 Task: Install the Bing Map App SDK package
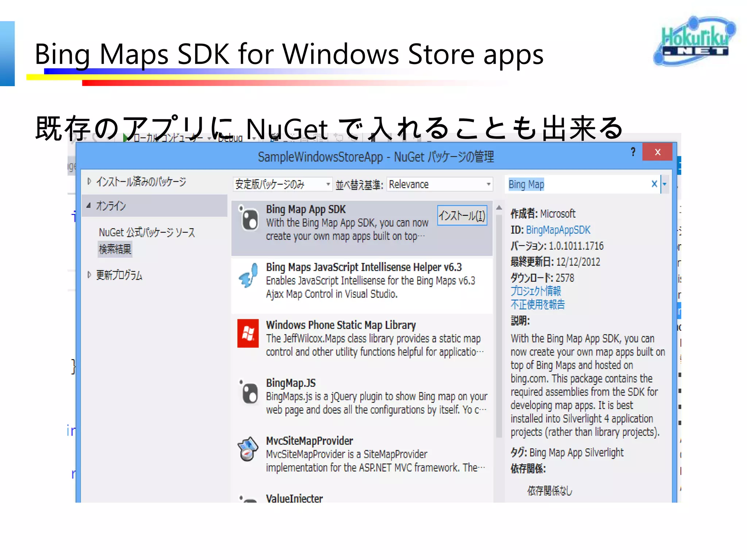coord(462,215)
